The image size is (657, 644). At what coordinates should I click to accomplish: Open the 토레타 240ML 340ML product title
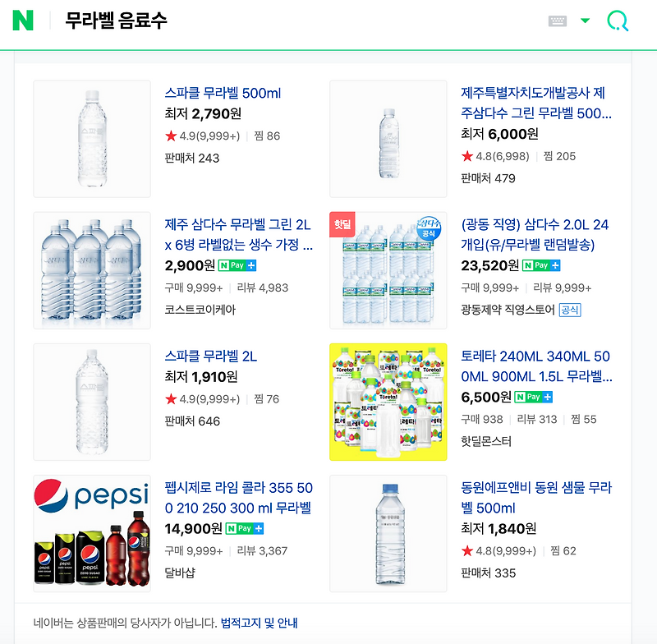(536, 366)
